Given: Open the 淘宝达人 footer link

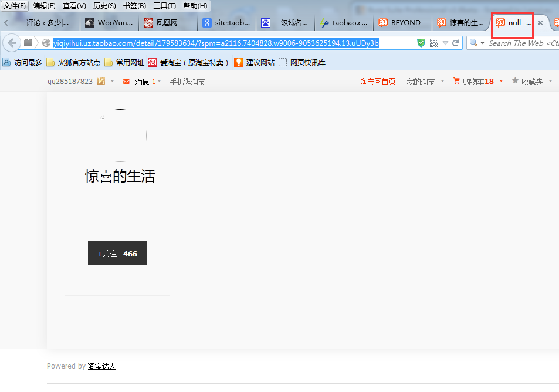Looking at the screenshot, I should coord(101,366).
